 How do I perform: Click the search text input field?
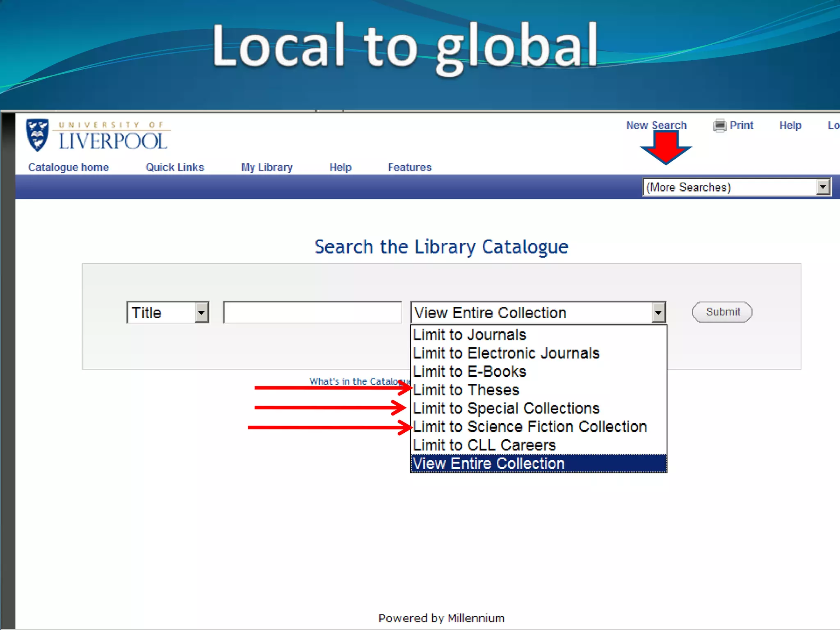coord(312,313)
